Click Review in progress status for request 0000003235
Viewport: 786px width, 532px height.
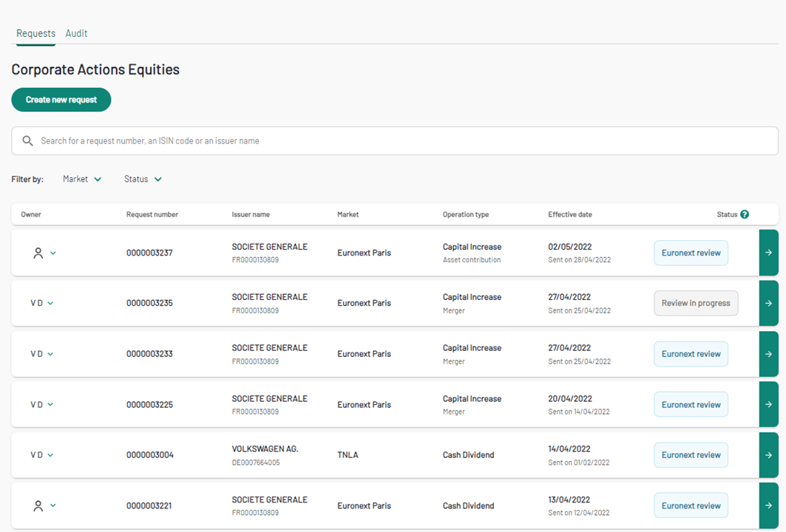click(696, 303)
